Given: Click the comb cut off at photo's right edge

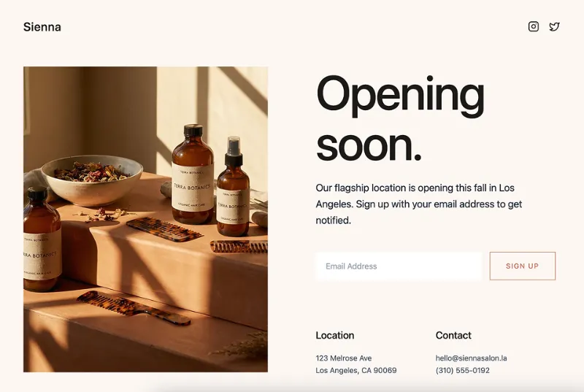Looking at the screenshot, I should [x=239, y=247].
